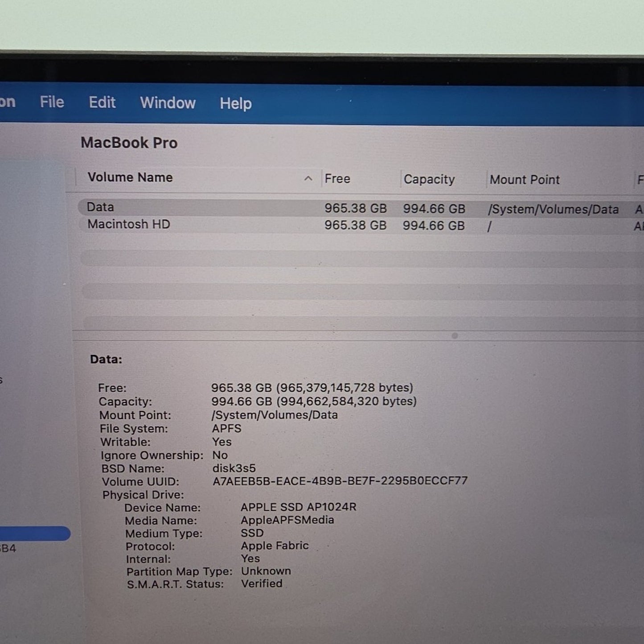The height and width of the screenshot is (644, 644).
Task: Select the APPLE SSD AP1024R device name
Action: click(x=298, y=507)
